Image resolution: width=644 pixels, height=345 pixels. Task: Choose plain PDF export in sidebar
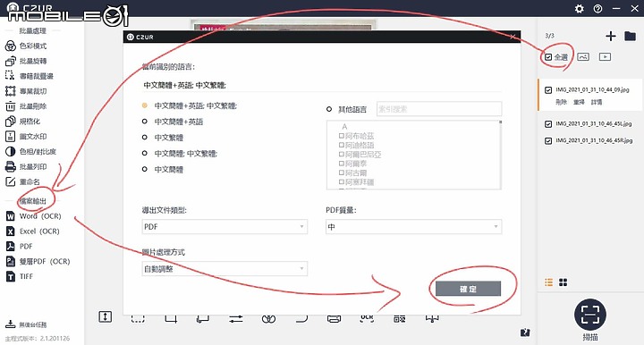pos(20,246)
